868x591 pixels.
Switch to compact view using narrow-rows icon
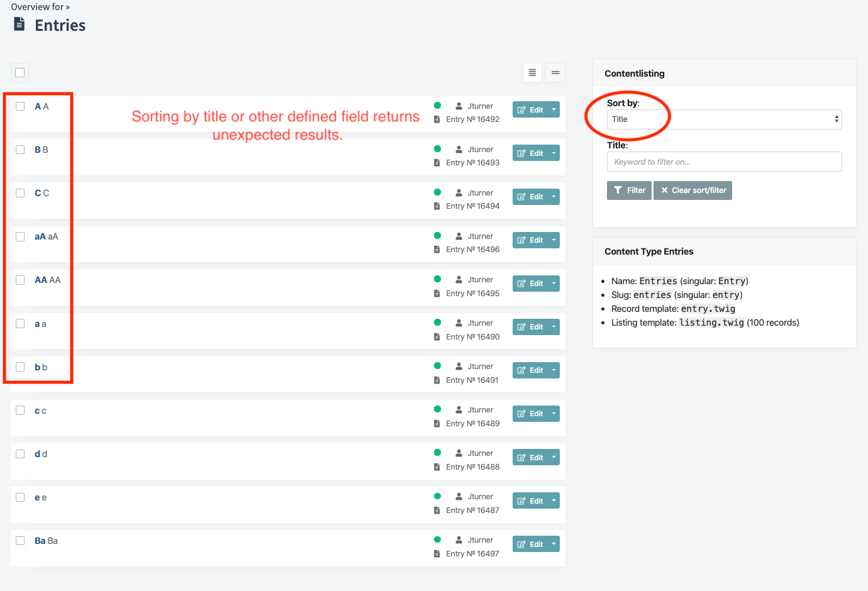pos(555,72)
